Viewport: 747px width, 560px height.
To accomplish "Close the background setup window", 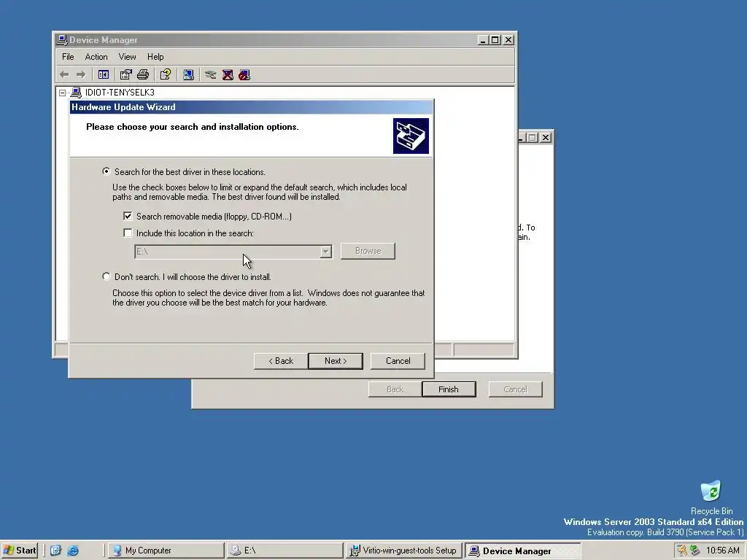I will (x=546, y=138).
